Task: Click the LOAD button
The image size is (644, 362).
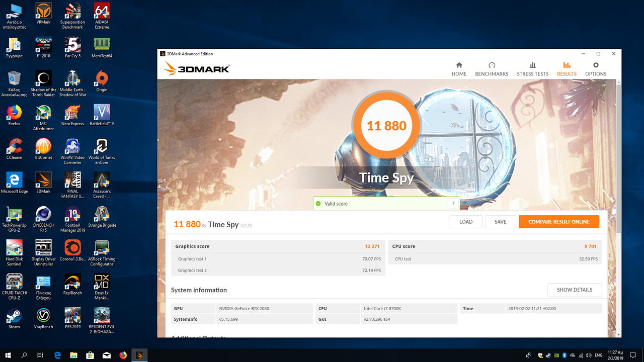Action: coord(466,222)
